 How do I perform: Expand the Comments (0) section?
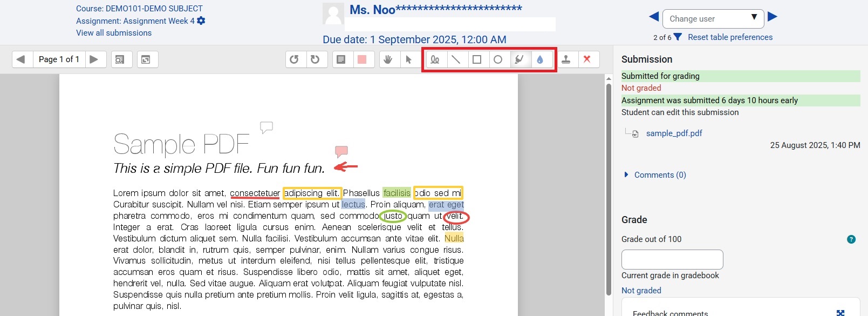pyautogui.click(x=659, y=175)
